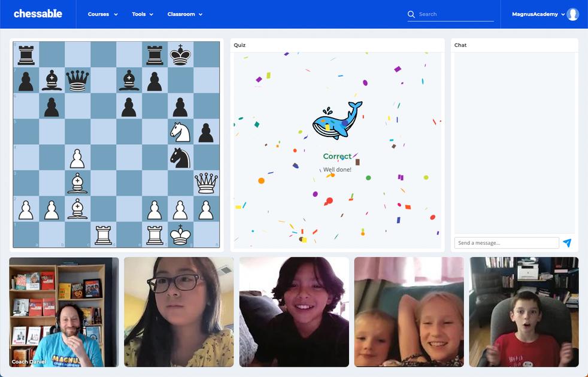Select the white queen on the board
The width and height of the screenshot is (588, 377).
(206, 183)
